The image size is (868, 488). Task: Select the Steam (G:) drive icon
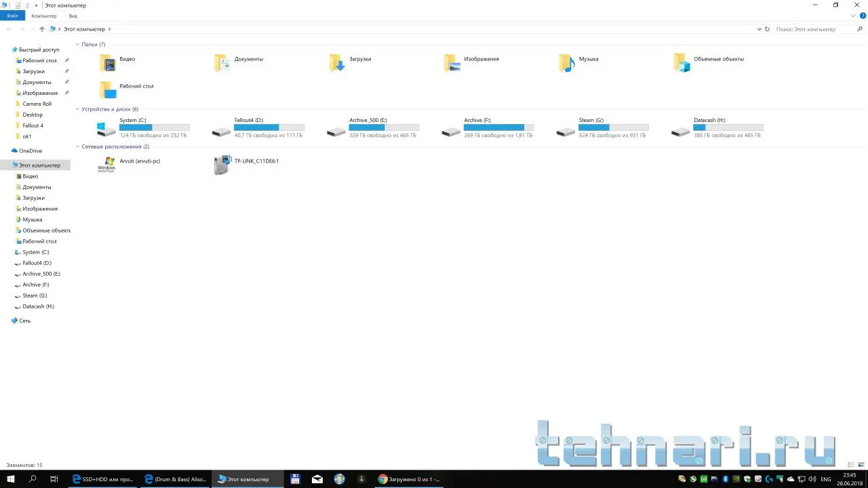point(566,131)
